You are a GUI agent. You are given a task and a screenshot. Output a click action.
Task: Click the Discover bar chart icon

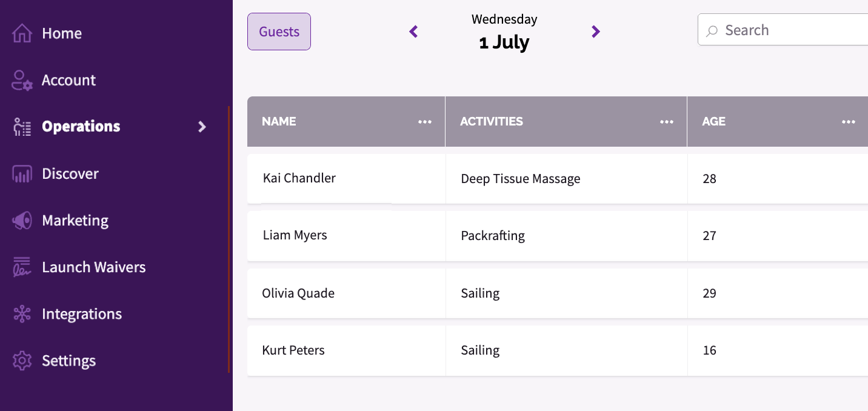point(22,174)
